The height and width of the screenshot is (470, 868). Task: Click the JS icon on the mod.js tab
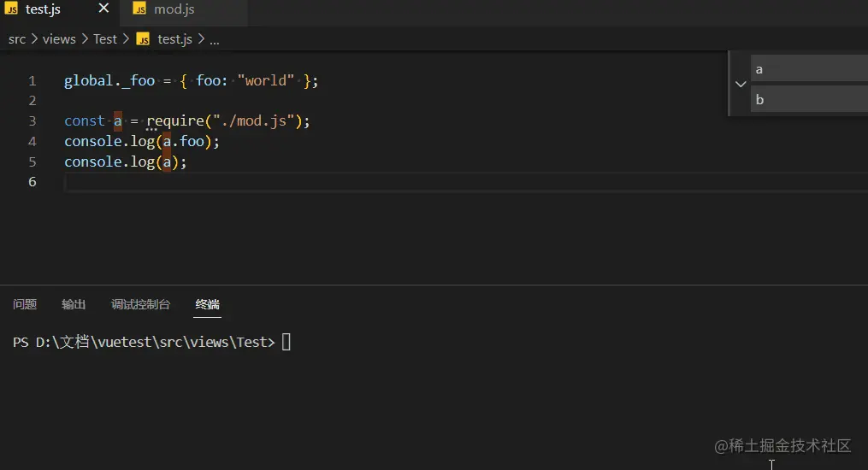pos(139,9)
